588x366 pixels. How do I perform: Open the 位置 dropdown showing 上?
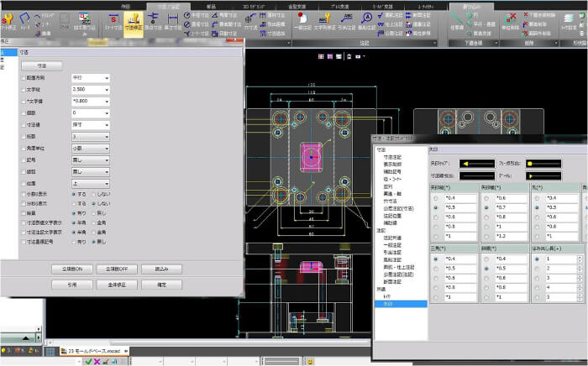coord(91,182)
